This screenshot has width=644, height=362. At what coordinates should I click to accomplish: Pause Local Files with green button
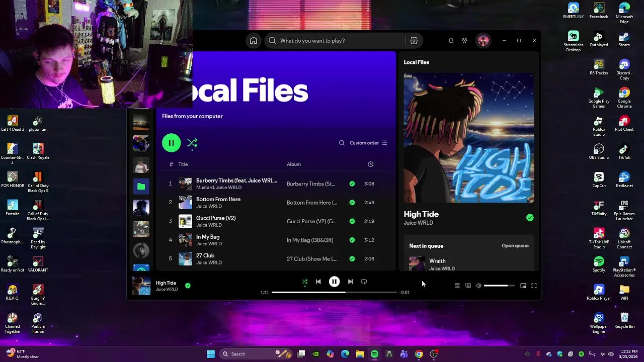click(171, 143)
